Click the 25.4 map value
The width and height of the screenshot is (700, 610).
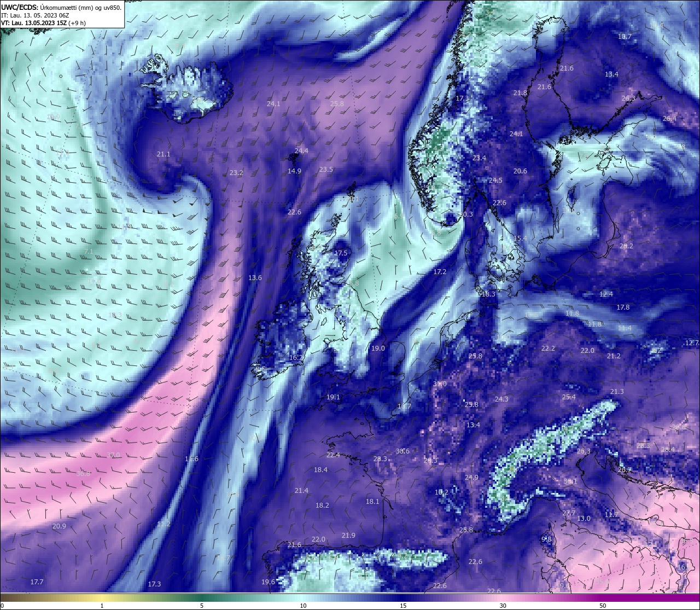click(569, 397)
